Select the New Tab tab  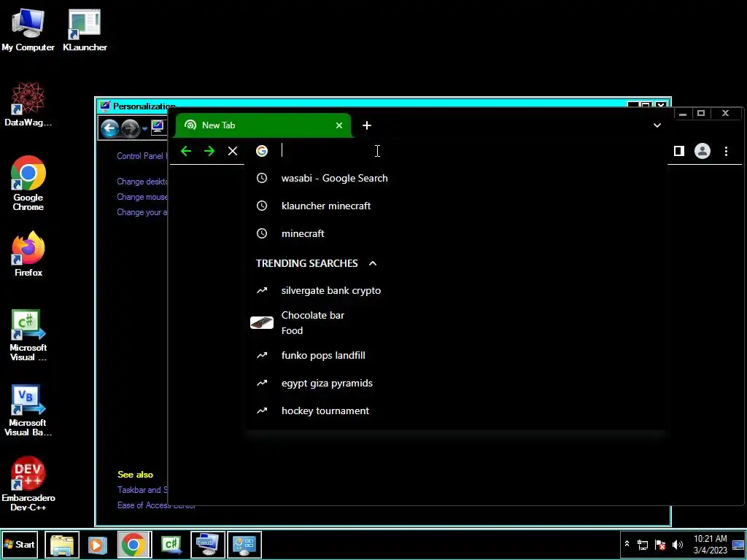click(x=263, y=125)
